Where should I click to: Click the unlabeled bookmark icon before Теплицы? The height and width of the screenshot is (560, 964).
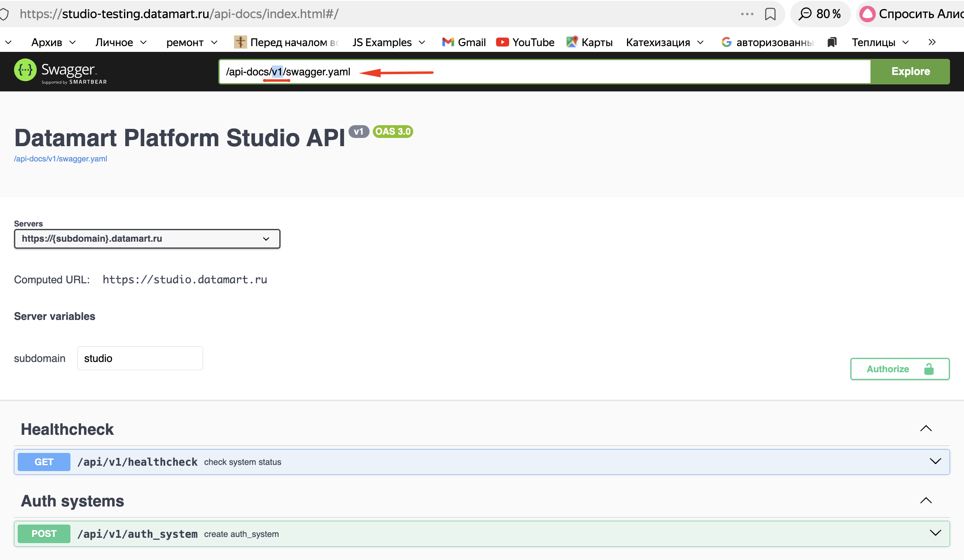832,42
